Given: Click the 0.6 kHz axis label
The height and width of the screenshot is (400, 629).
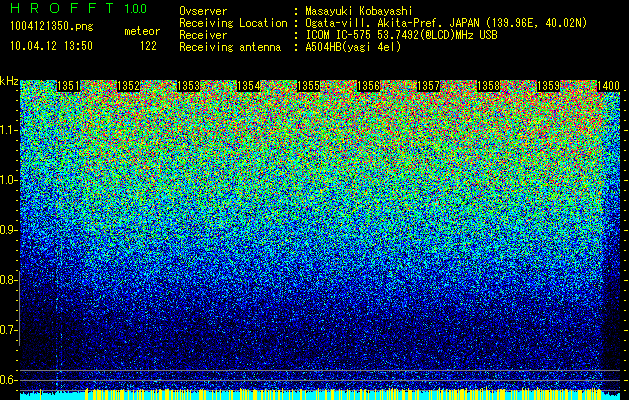Looking at the screenshot, I should pos(9,380).
